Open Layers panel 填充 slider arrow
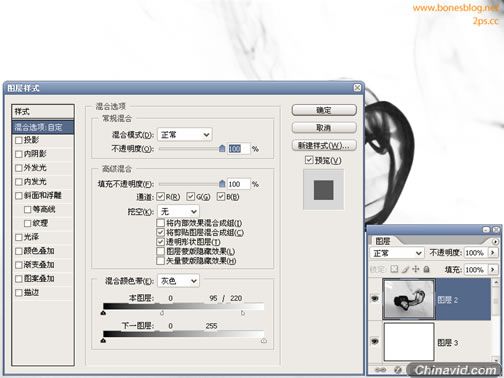Screen dimensions: 504x378 coord(492,269)
